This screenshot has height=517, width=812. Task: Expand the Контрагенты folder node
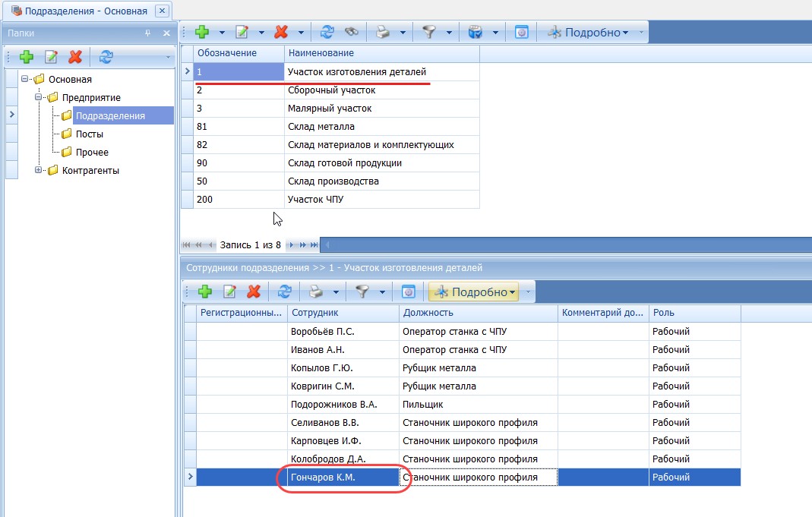tap(38, 170)
